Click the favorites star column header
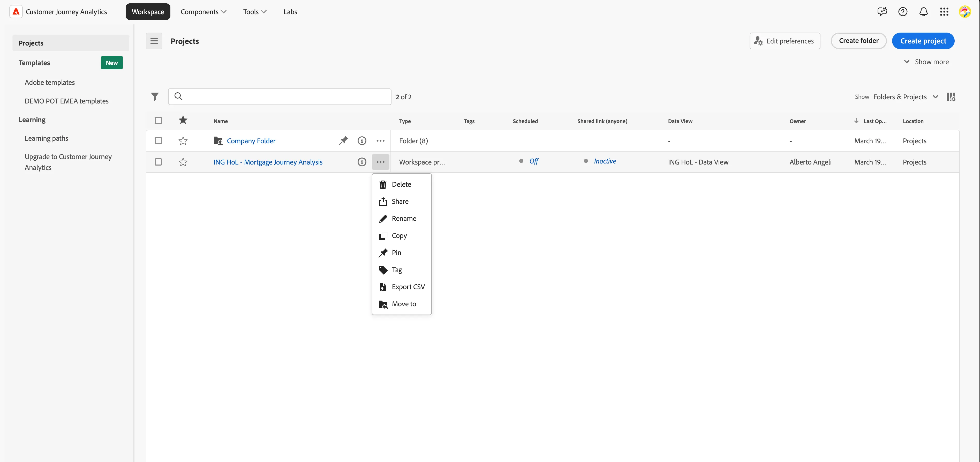 183,120
